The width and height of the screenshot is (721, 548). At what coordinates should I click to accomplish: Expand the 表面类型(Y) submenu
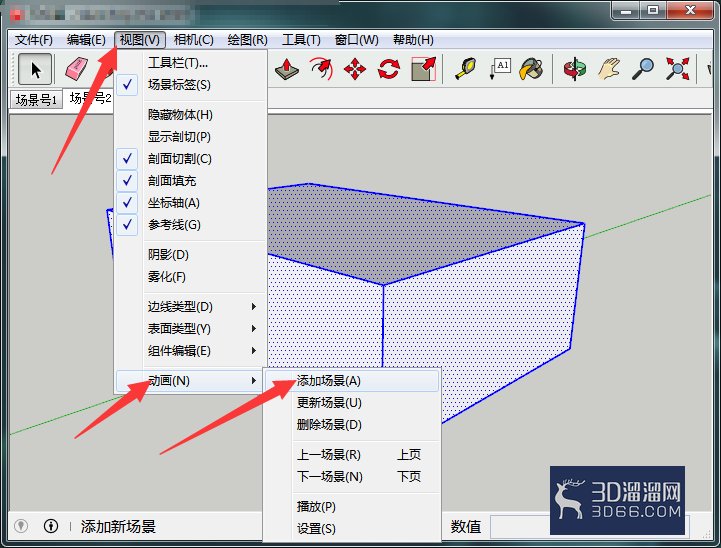191,329
